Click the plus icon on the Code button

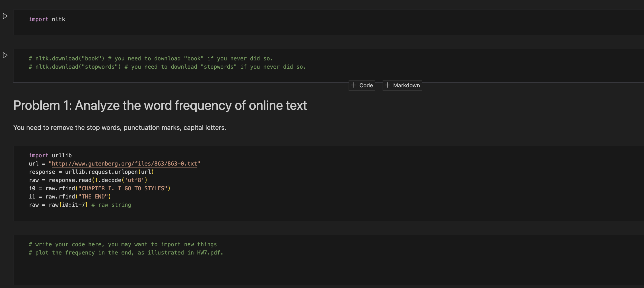(x=354, y=85)
